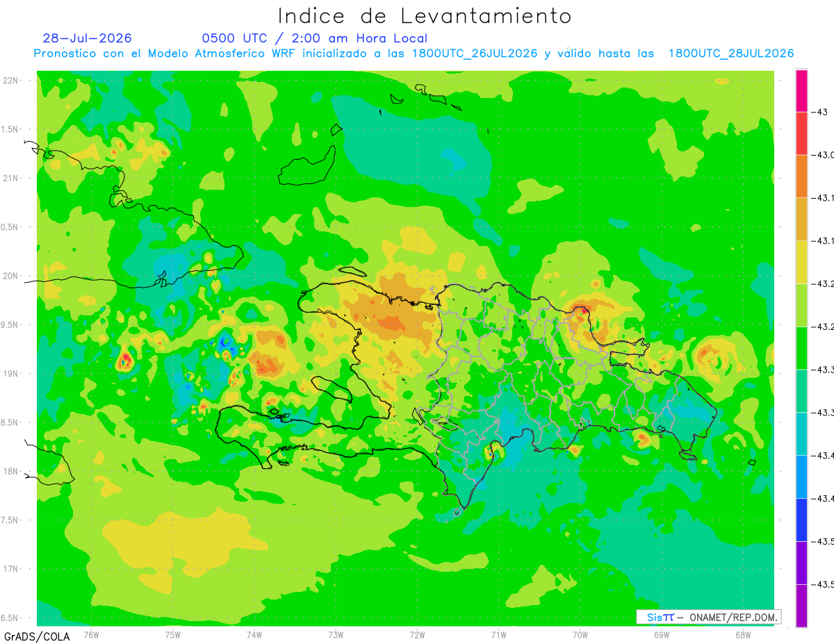
Task: Click the 0.5N latitude label
Action: [9, 227]
